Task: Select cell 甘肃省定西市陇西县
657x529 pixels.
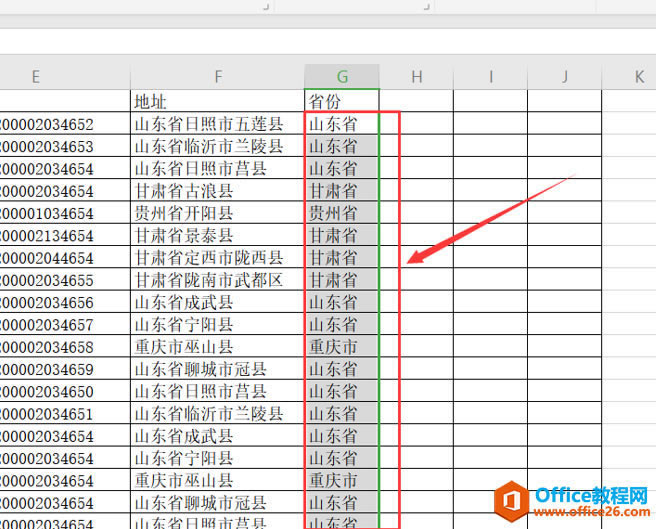Action: pos(217,257)
